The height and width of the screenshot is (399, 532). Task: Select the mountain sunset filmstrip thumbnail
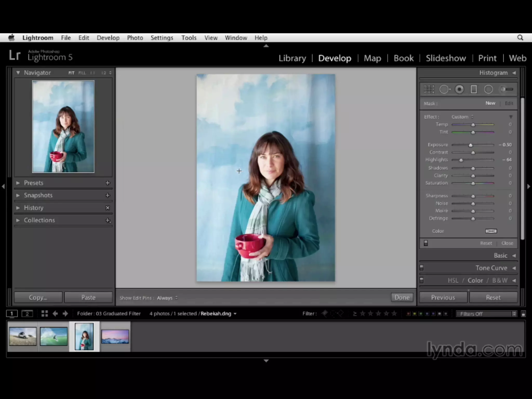[115, 336]
